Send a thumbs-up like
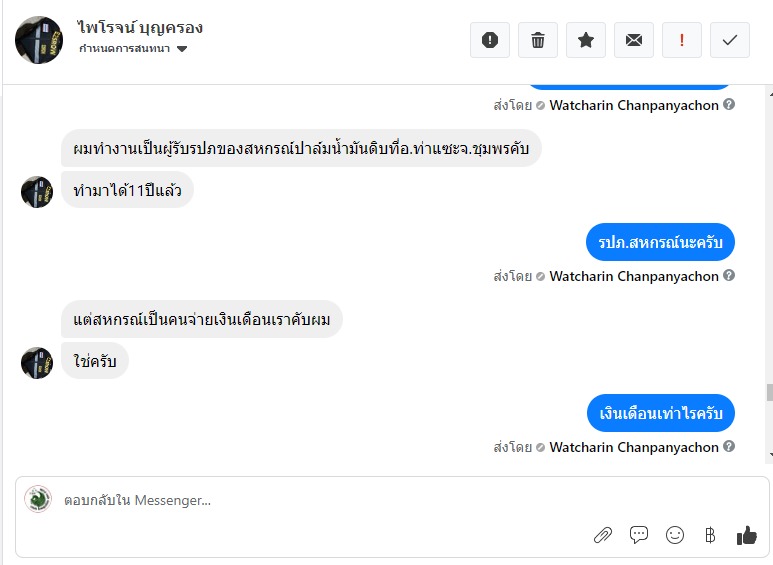Screen dimensions: 773x565 point(746,535)
